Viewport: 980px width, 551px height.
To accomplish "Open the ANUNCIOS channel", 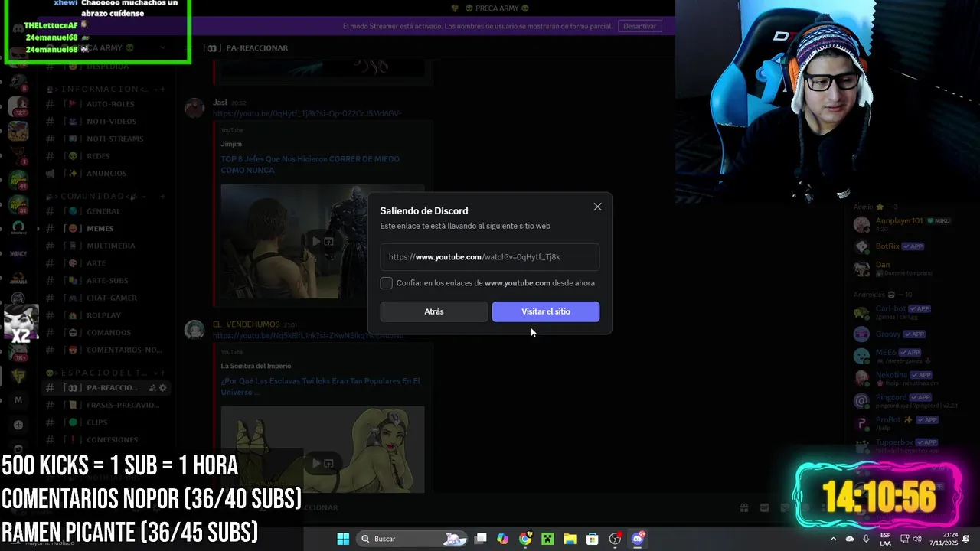I will (x=106, y=174).
